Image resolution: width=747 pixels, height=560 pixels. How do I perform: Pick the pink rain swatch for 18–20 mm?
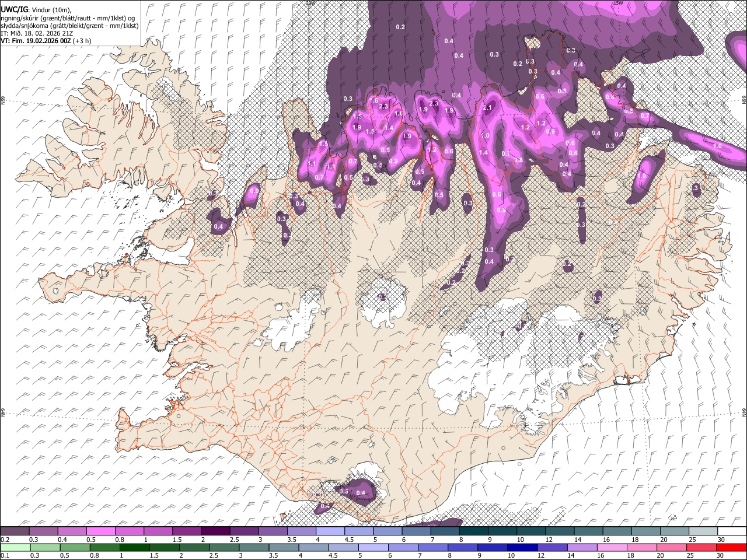[x=642, y=548]
